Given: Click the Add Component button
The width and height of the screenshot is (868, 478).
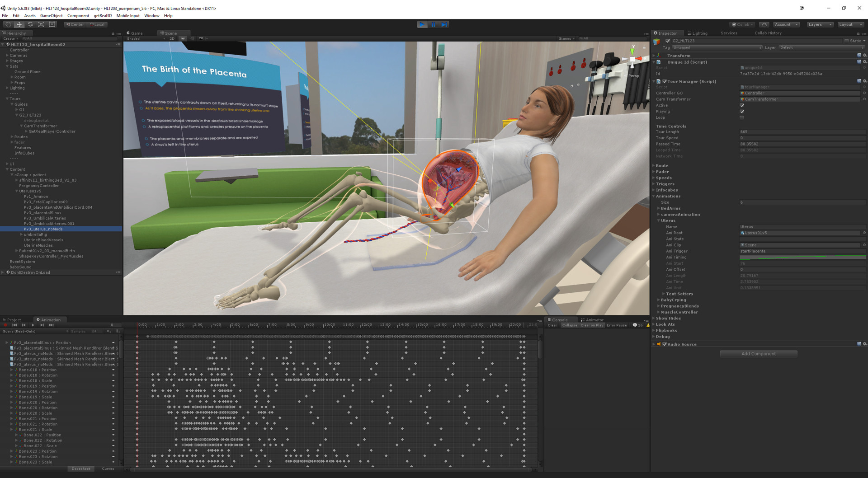Looking at the screenshot, I should (758, 354).
